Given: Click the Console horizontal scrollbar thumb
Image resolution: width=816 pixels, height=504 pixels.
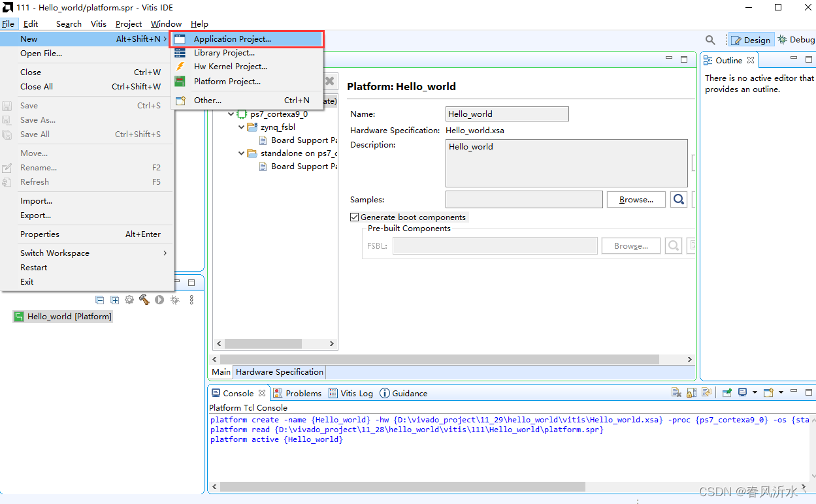Looking at the screenshot, I should pyautogui.click(x=403, y=487).
